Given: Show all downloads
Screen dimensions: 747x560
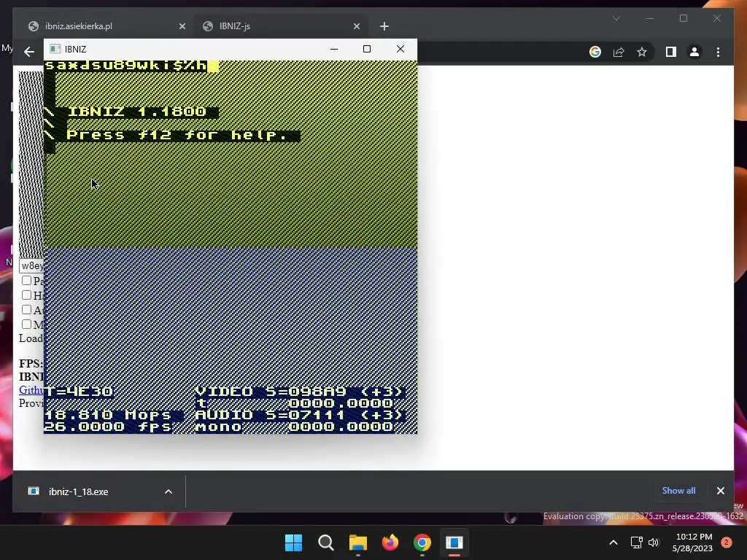Looking at the screenshot, I should pyautogui.click(x=678, y=491).
